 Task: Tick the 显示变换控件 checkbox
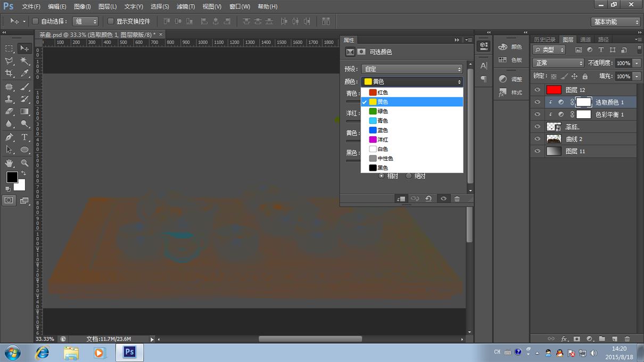pos(111,21)
